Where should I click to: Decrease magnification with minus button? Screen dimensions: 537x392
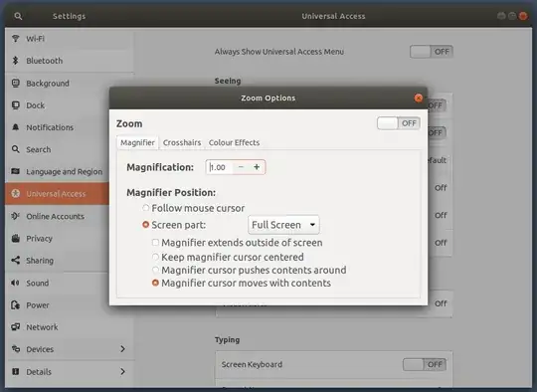point(241,167)
